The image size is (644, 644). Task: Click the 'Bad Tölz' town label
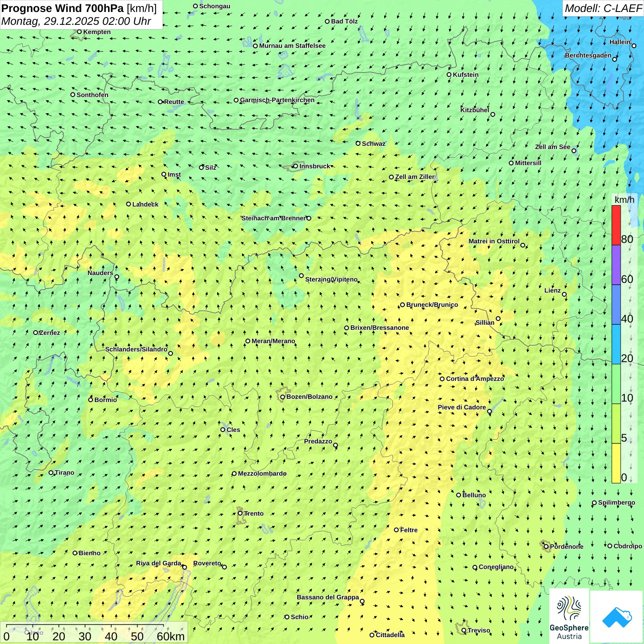pos(345,21)
